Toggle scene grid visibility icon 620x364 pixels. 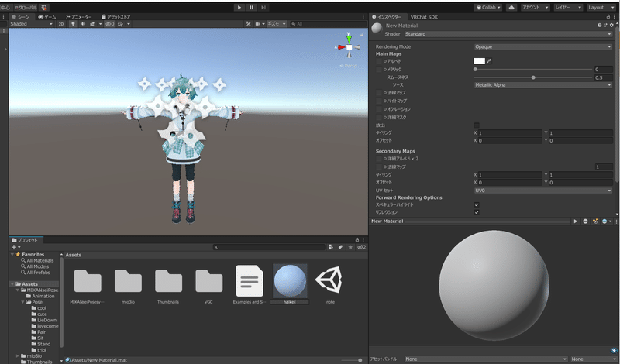coord(120,24)
